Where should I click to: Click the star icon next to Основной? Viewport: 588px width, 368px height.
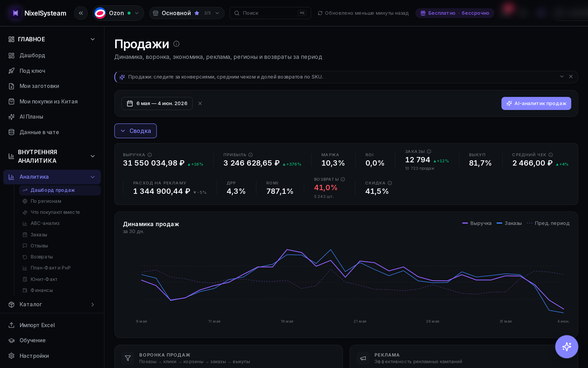tap(197, 13)
